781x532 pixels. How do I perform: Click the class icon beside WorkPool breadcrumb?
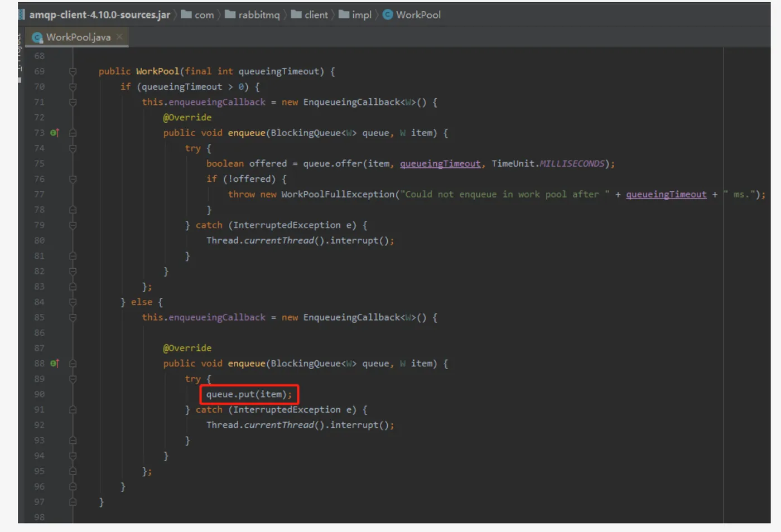[x=388, y=15]
